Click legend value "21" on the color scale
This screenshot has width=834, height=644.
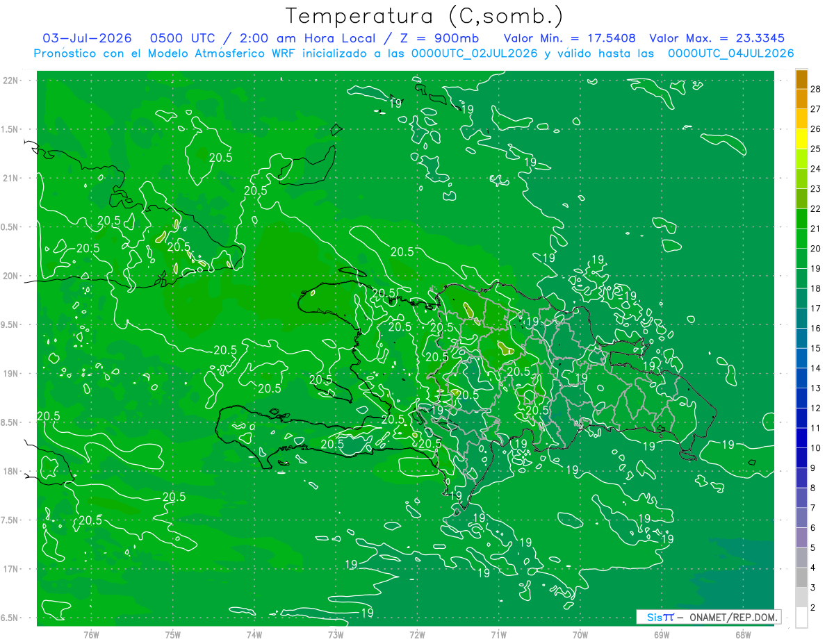click(x=816, y=229)
